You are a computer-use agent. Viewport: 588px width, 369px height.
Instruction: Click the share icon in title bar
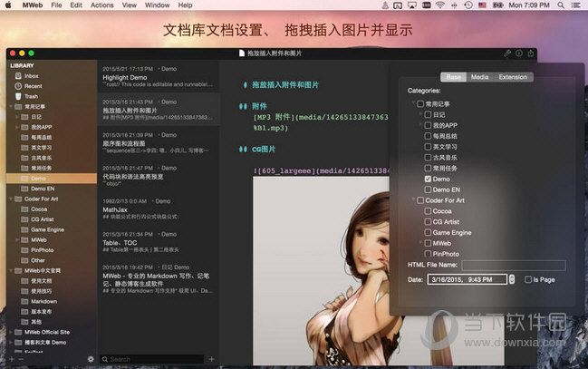tap(531, 53)
